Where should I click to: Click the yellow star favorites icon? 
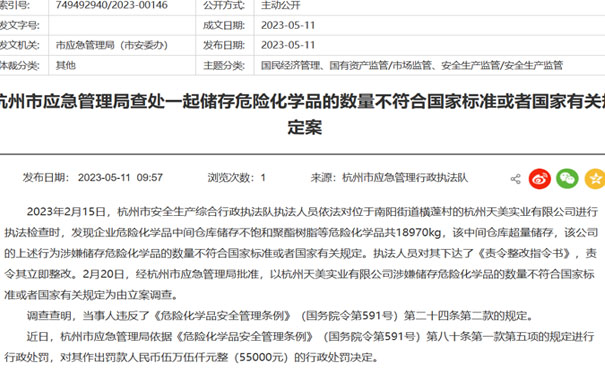[x=595, y=179]
